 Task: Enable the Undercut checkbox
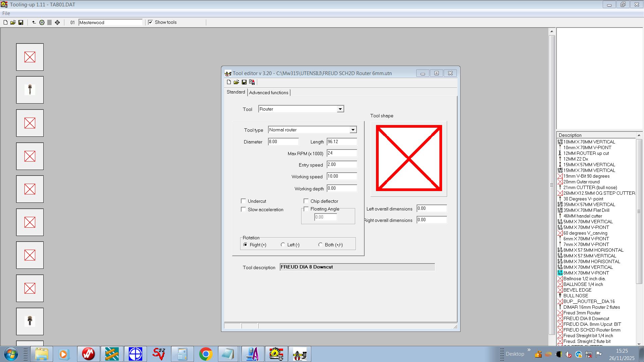click(x=244, y=201)
